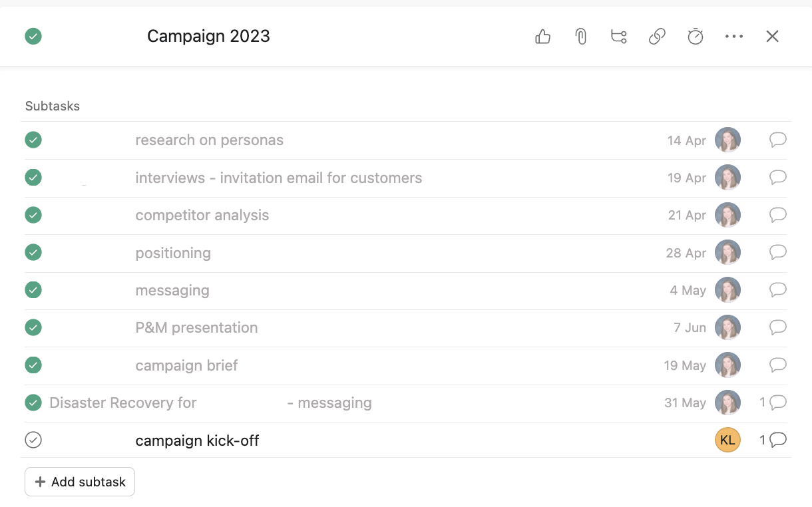Click the assignee avatar on positioning
812x507 pixels.
(727, 253)
